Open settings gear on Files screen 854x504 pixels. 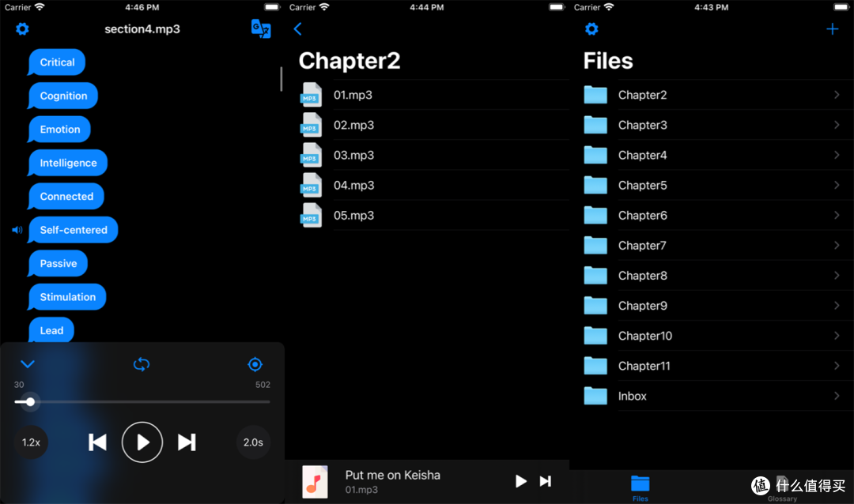592,29
